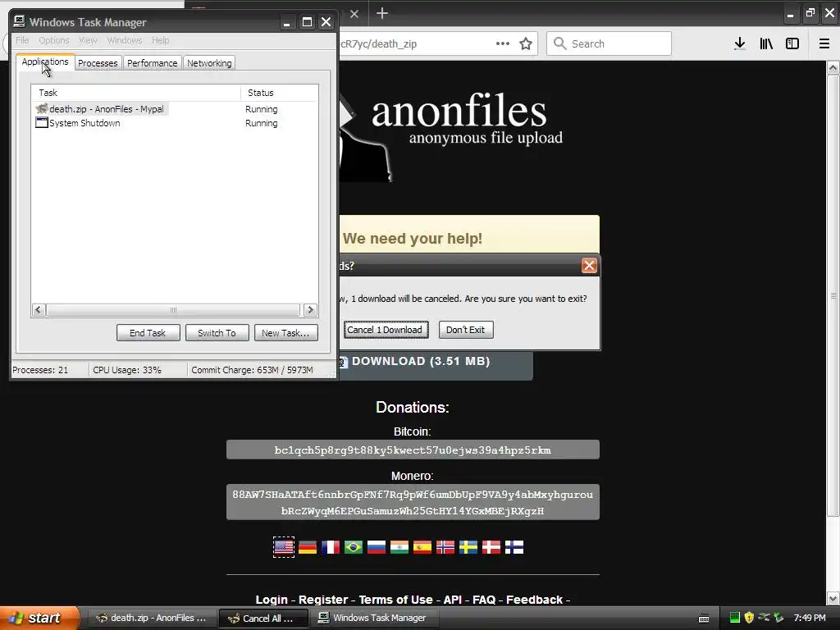Toggle the browser sidebar icon
This screenshot has width=840, height=630.
click(x=792, y=44)
